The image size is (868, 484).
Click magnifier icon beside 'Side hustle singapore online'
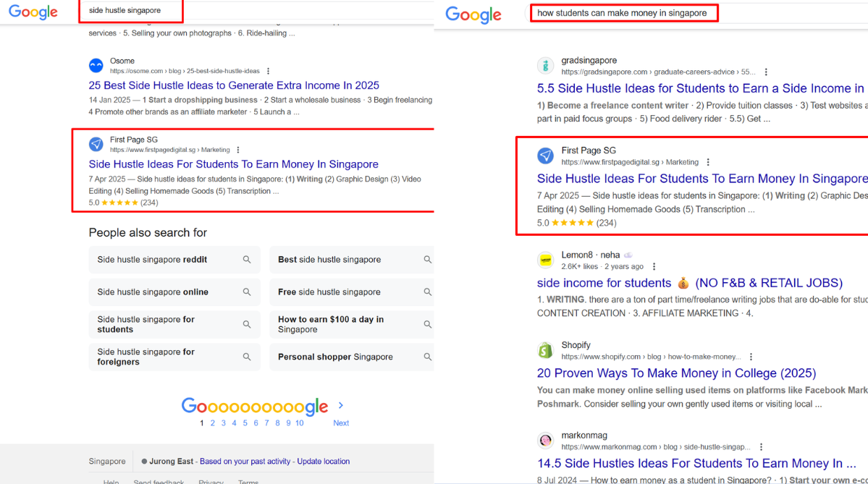pos(247,292)
